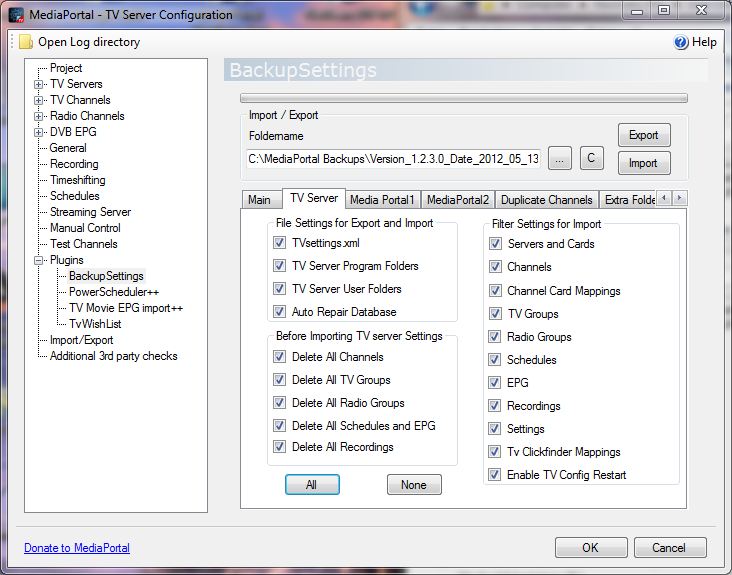Toggle TV Server User Folders checkbox

[279, 288]
